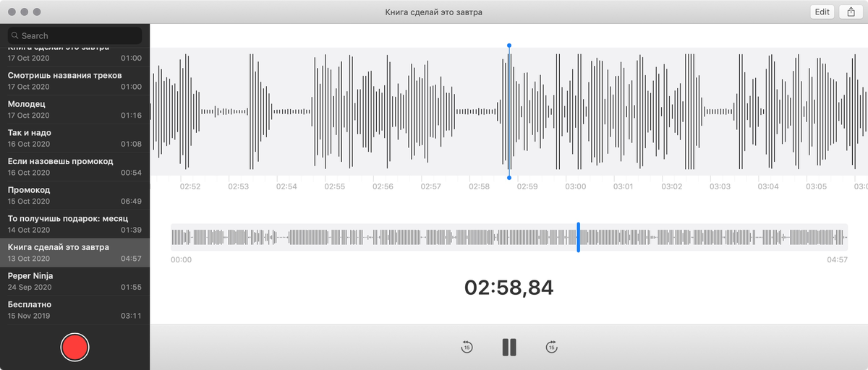Click the 01:16 duration of "Молодец"
868x370 pixels.
(x=132, y=116)
